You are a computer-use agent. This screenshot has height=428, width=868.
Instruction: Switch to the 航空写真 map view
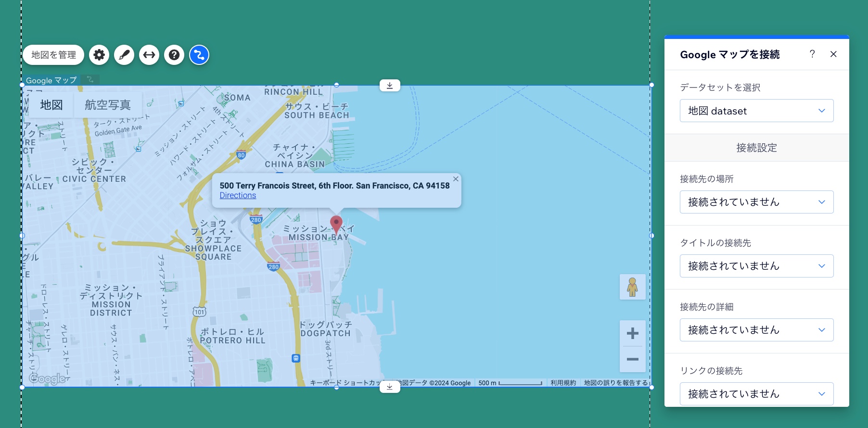[x=108, y=105]
